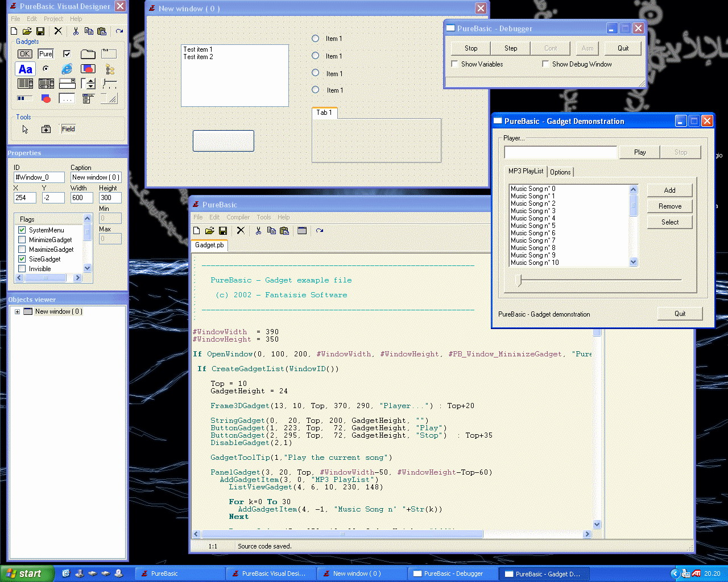
Task: Select the Gadget.pb editor tab
Action: [209, 245]
